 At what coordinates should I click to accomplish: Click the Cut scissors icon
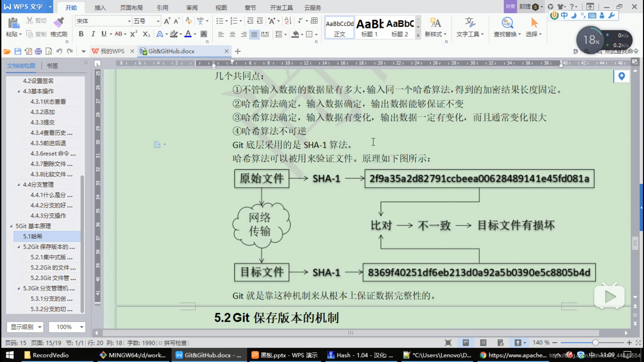[30, 21]
